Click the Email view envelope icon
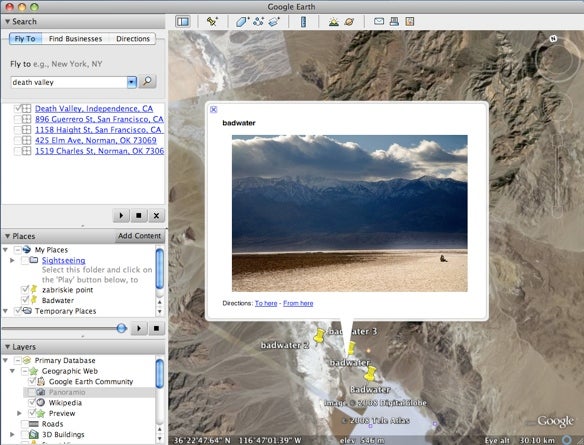 pyautogui.click(x=379, y=21)
